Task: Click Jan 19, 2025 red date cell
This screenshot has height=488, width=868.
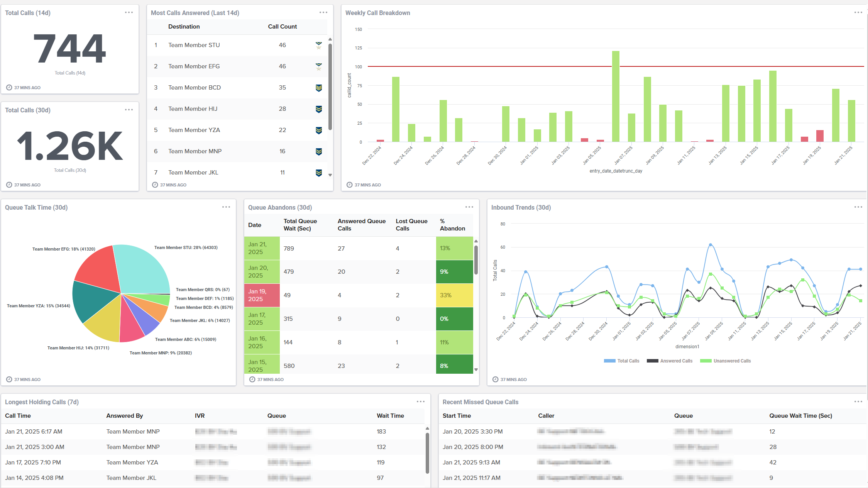Action: (x=262, y=295)
